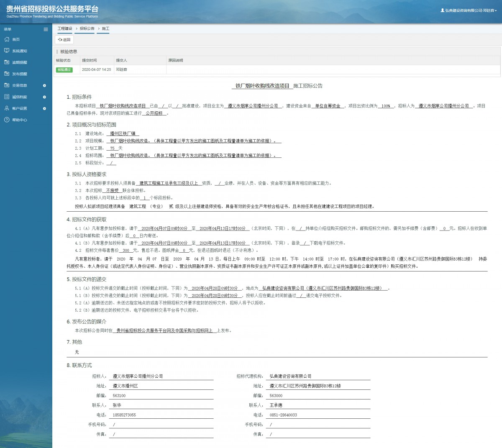Expand the 诚信档案 submenu arrow

pyautogui.click(x=44, y=97)
